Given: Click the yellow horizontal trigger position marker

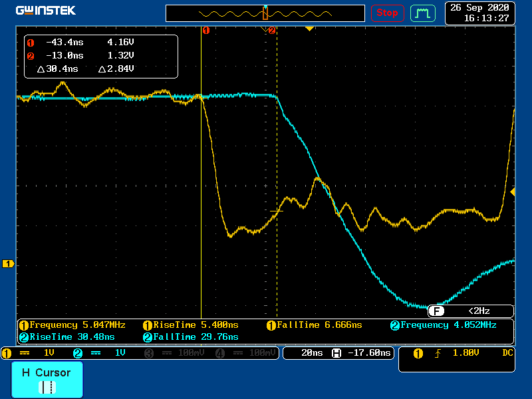Looking at the screenshot, I should pyautogui.click(x=309, y=29).
